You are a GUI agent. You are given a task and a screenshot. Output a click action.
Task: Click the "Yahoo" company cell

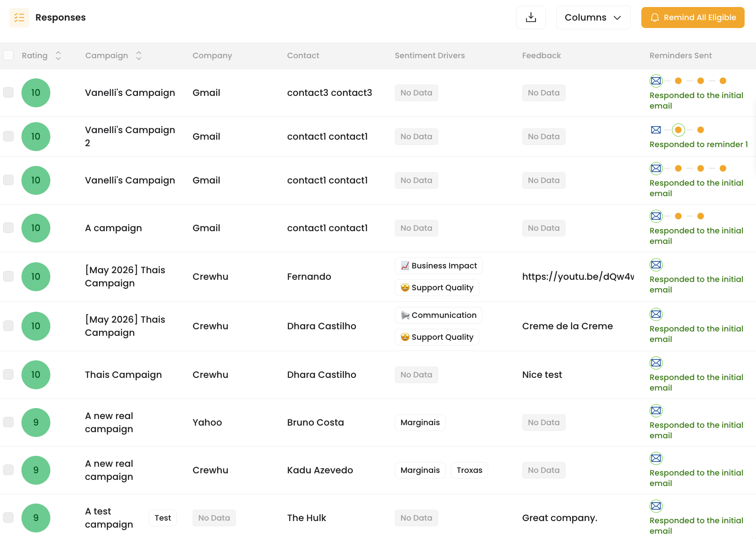click(207, 423)
